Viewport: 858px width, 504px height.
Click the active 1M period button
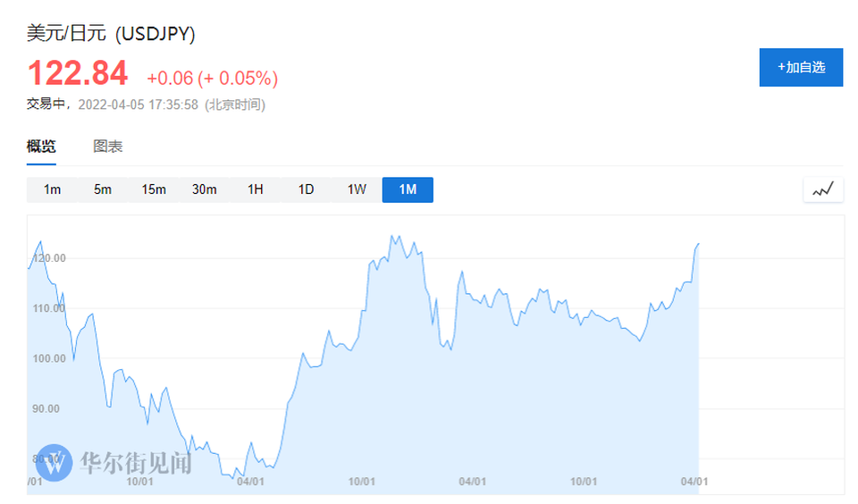click(408, 189)
